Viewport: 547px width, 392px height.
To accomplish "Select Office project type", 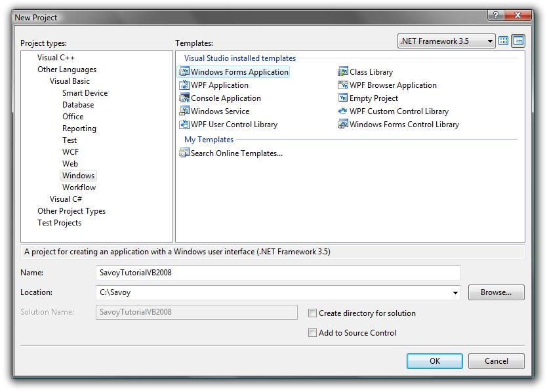I will click(x=73, y=117).
